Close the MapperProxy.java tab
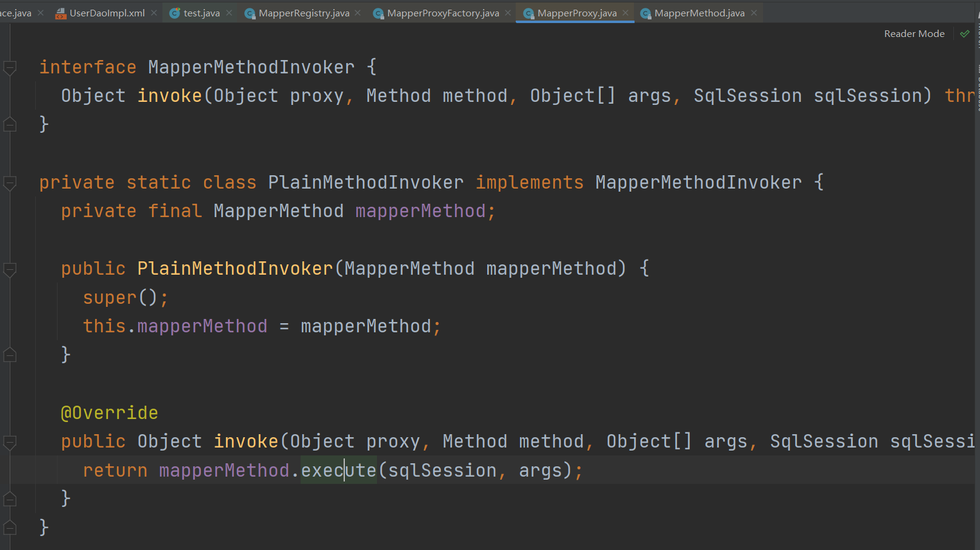980x550 pixels. [x=625, y=13]
